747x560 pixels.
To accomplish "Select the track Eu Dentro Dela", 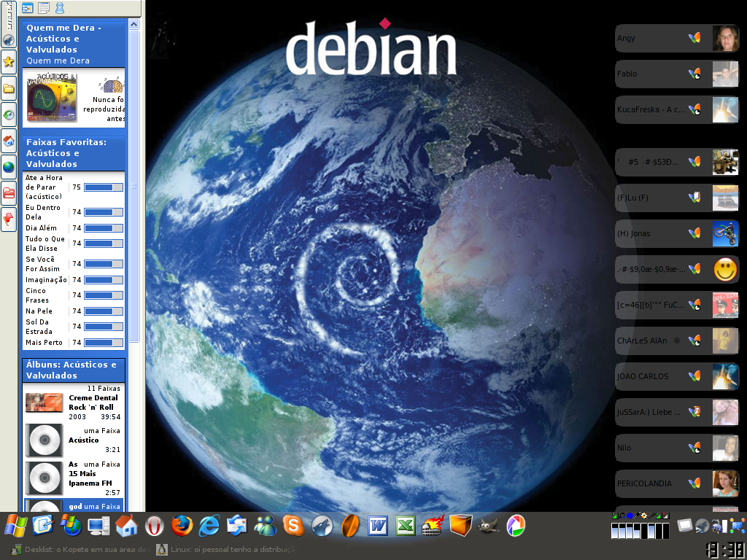I will point(43,212).
